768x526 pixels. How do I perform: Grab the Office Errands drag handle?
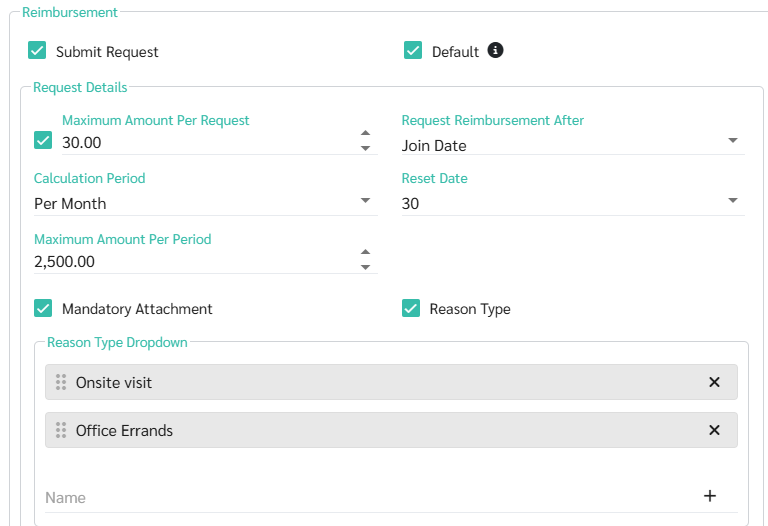(x=61, y=430)
